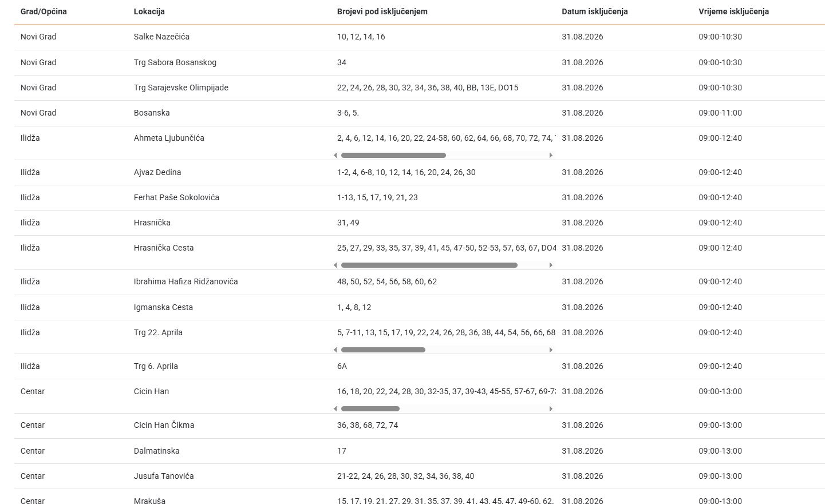Select the Trg 22. Aprila location cell
Viewport: 825px width, 504px height.
coord(158,332)
